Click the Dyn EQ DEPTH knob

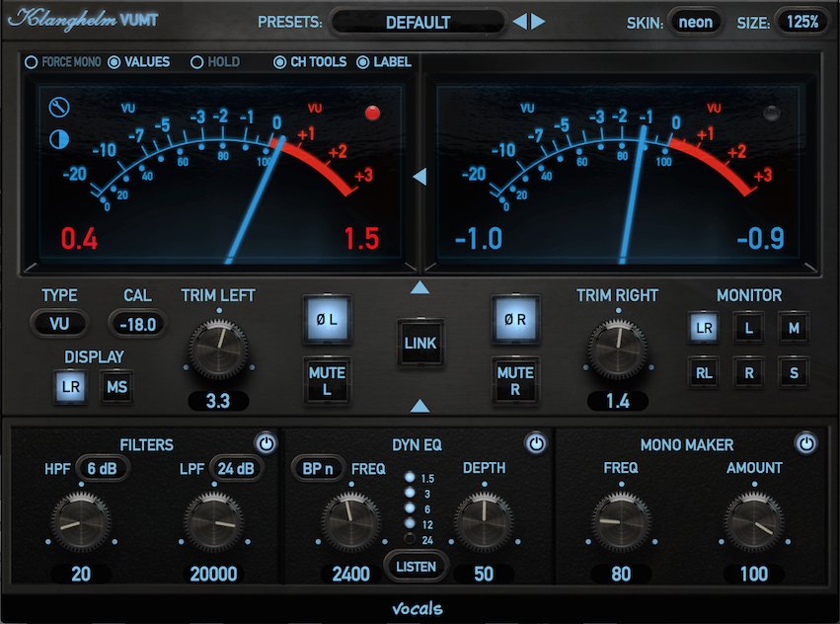click(x=484, y=522)
